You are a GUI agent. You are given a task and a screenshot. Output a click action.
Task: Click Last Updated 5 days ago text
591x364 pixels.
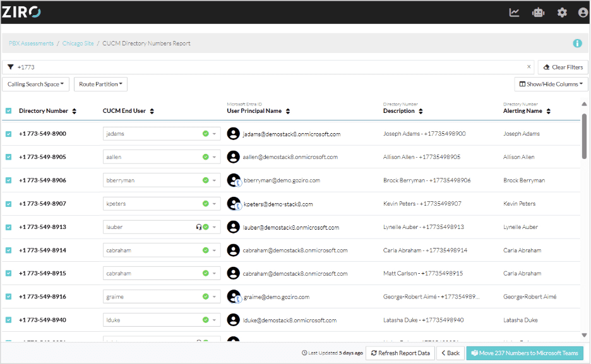(332, 353)
